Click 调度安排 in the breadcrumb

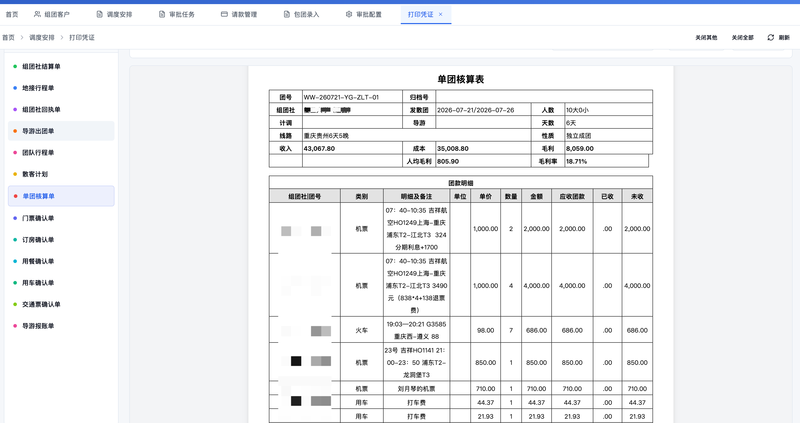(41, 37)
